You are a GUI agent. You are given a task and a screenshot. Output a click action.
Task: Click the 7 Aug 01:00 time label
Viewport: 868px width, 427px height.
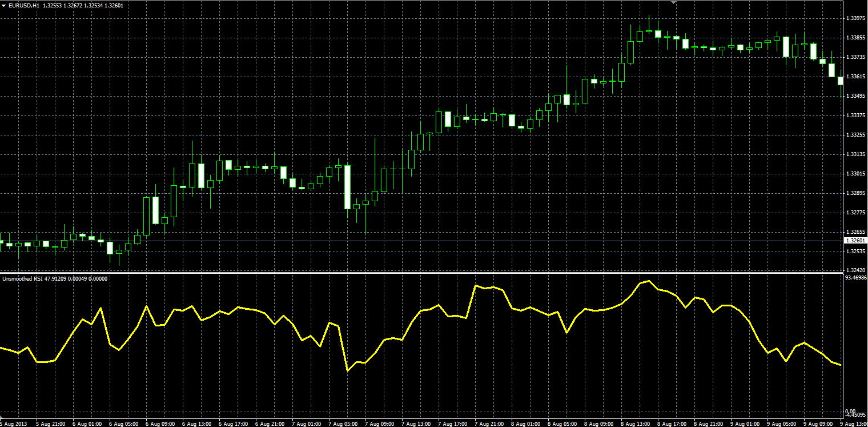click(306, 424)
